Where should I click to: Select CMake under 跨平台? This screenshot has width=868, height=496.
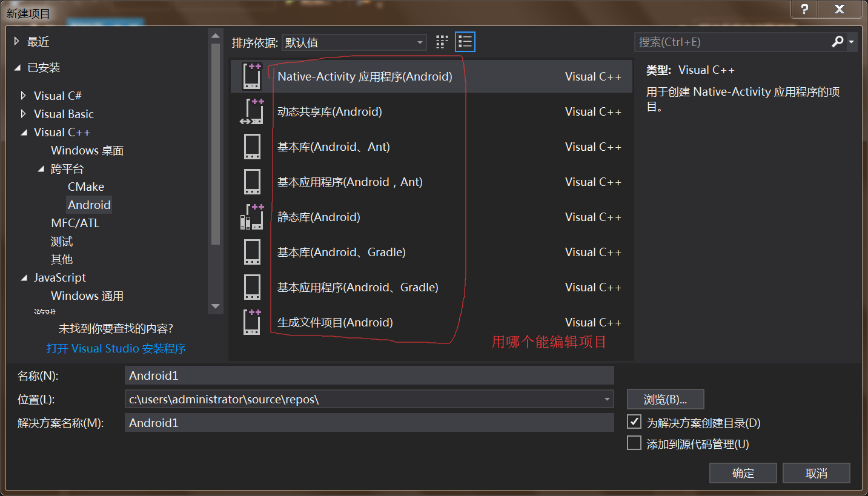pyautogui.click(x=86, y=187)
